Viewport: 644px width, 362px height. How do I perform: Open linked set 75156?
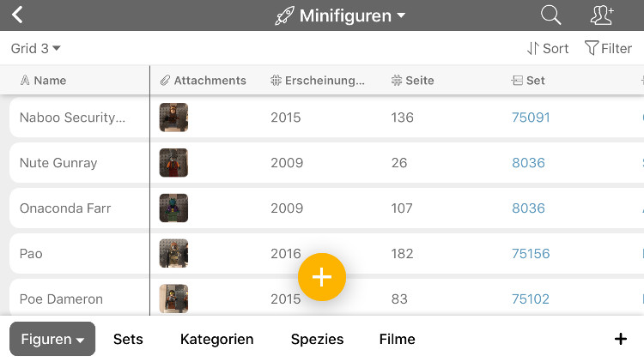[x=531, y=254]
